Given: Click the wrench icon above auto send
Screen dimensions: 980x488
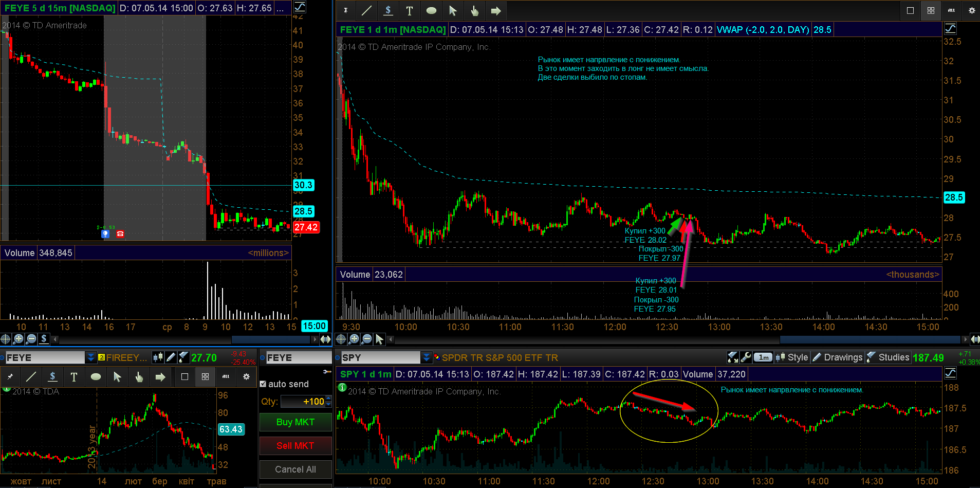Looking at the screenshot, I should coord(327,371).
